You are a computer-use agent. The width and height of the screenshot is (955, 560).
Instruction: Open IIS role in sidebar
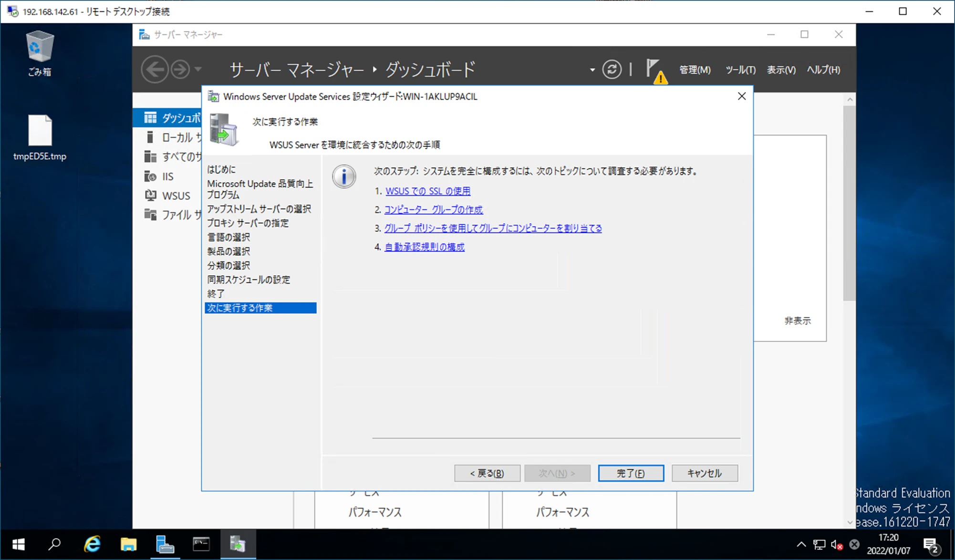tap(167, 176)
